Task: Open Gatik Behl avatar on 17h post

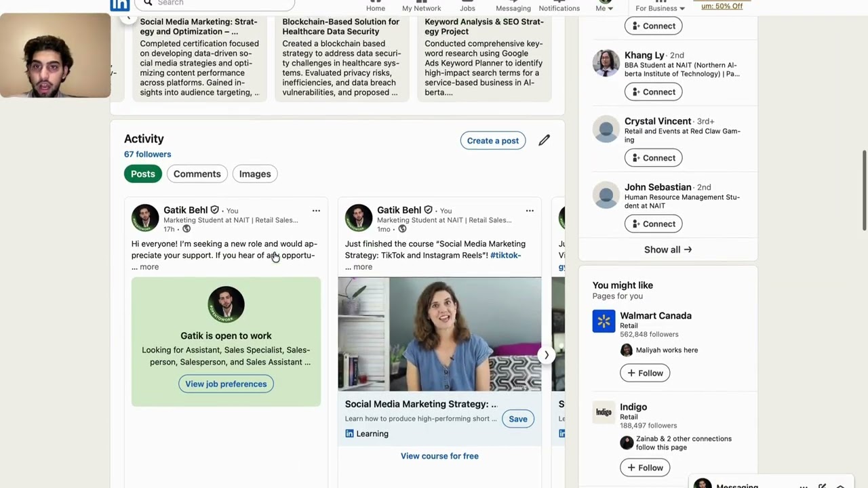Action: point(145,218)
